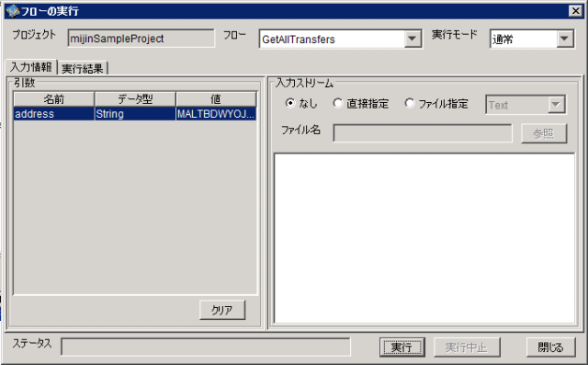Click the 実行 button
Viewport: 588px width, 365px height.
[402, 347]
